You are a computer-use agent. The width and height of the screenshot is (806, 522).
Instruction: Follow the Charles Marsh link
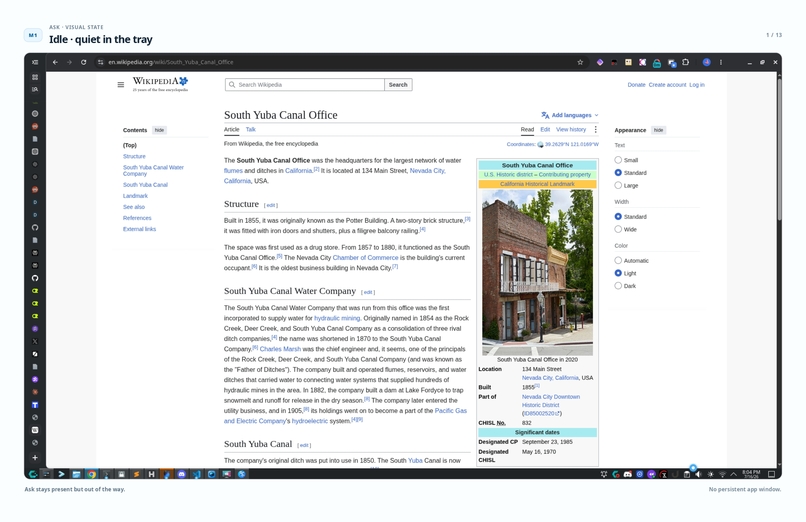coord(280,349)
